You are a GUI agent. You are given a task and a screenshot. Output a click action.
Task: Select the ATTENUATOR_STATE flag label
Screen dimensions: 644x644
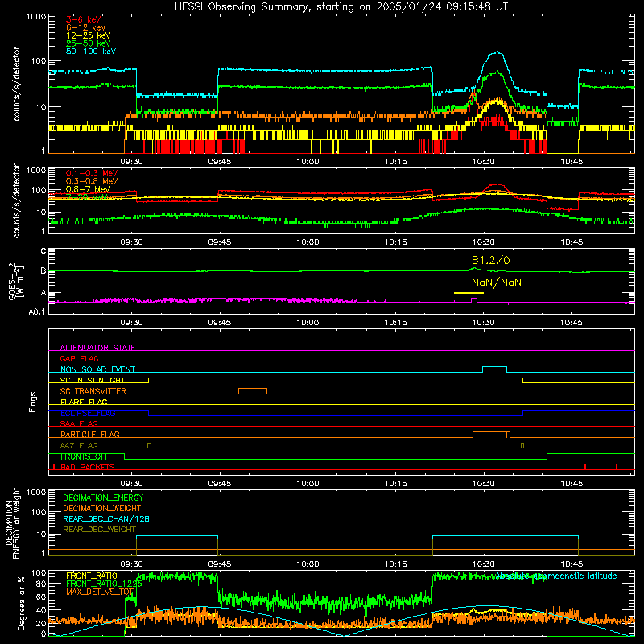[x=97, y=348]
